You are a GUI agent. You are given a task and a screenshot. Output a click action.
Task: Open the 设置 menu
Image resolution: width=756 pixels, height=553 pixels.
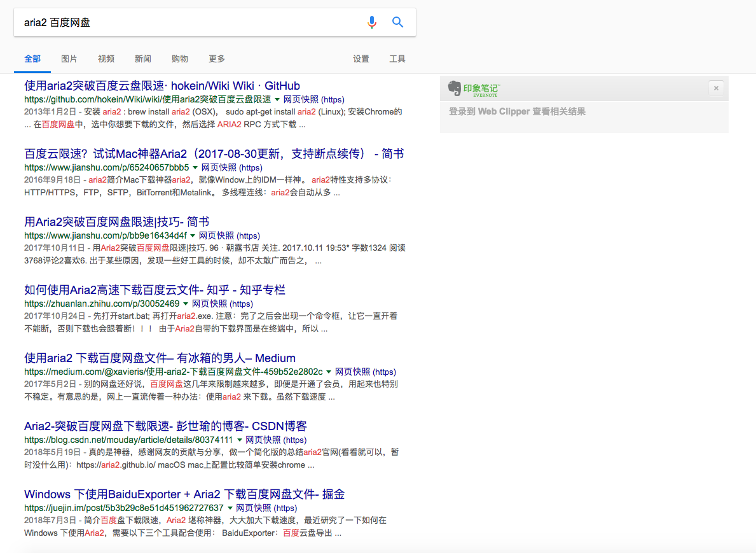(361, 59)
